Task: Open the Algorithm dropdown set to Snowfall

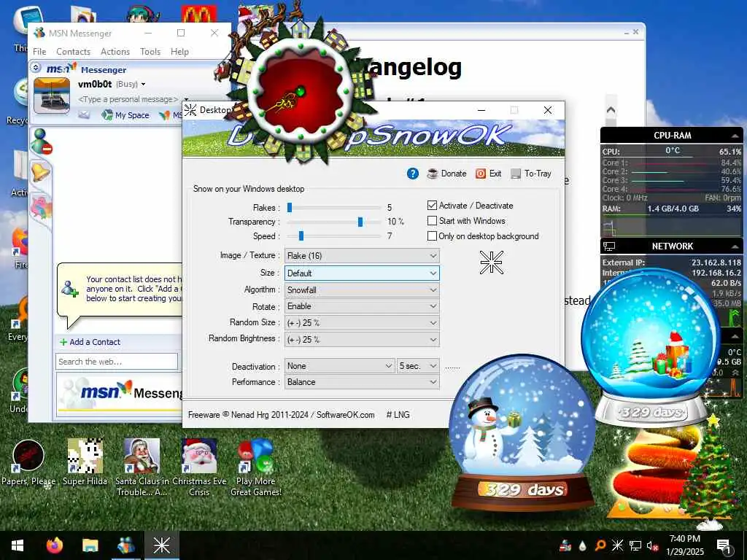Action: coord(362,290)
